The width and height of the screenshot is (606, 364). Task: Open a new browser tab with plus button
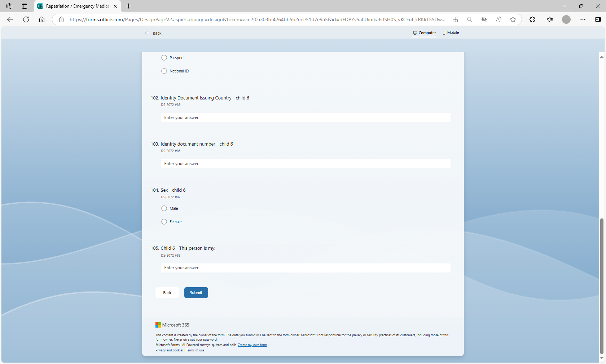click(x=129, y=6)
